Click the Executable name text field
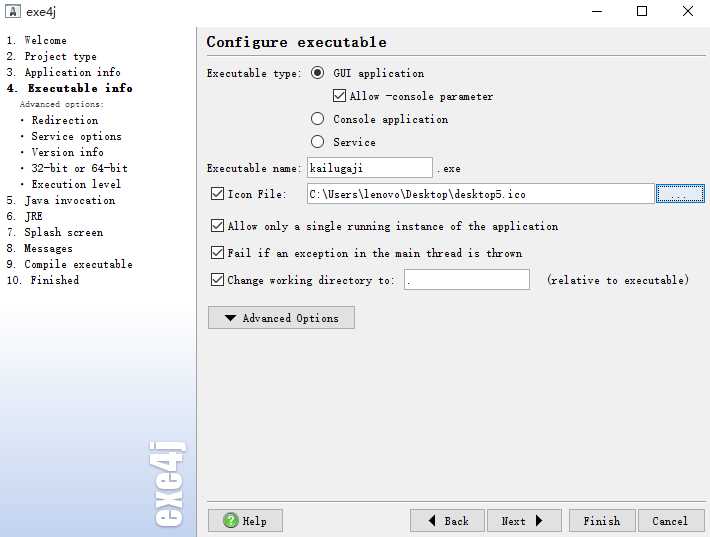 (x=369, y=168)
